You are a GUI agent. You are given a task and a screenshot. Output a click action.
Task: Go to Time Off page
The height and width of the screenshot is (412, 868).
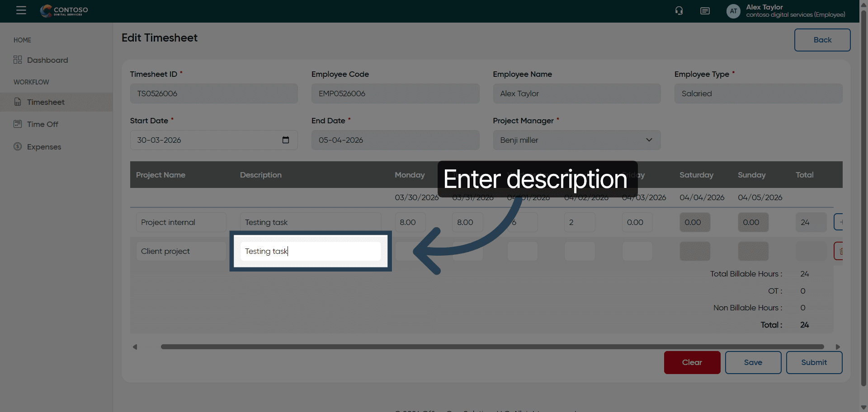coord(42,124)
